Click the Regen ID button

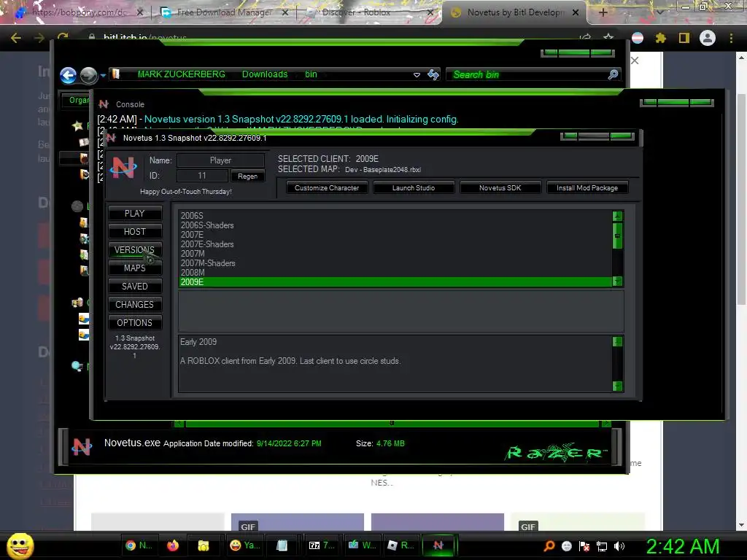pyautogui.click(x=248, y=176)
